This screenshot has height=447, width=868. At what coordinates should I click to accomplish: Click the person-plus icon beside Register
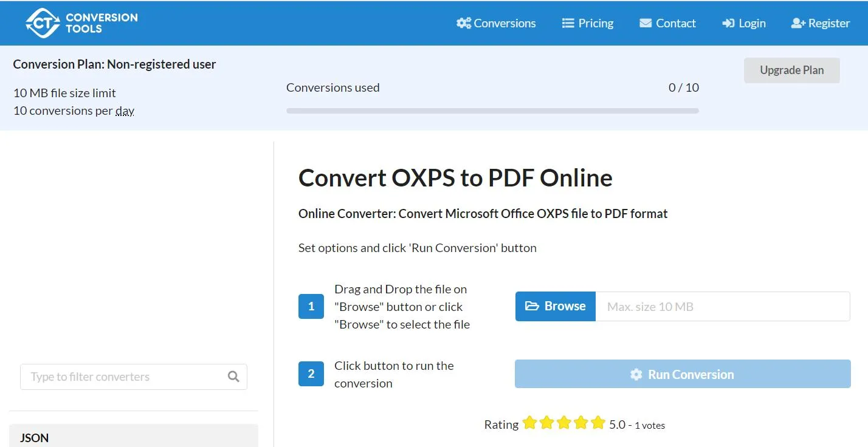[797, 22]
